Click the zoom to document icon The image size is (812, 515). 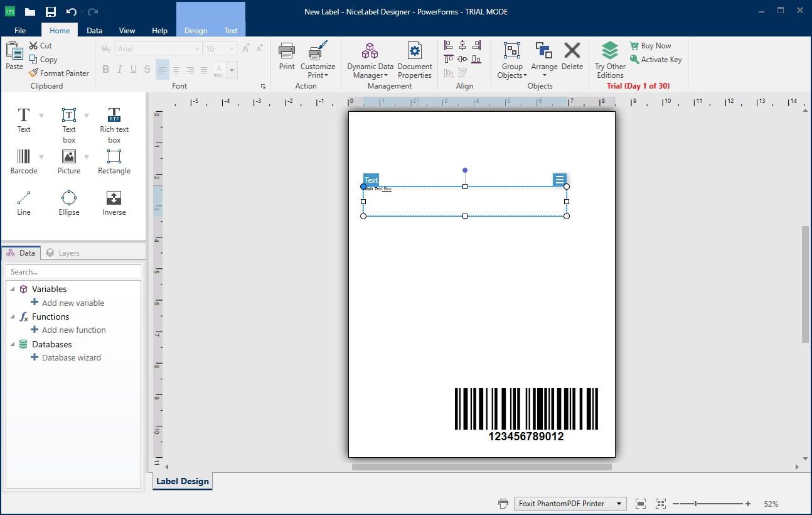tap(640, 504)
